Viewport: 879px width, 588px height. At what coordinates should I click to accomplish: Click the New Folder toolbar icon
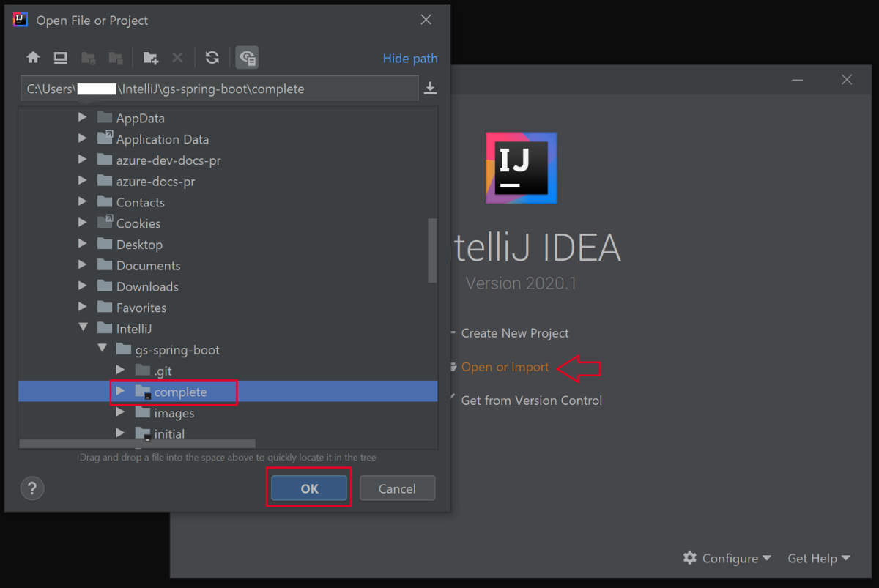coord(150,58)
